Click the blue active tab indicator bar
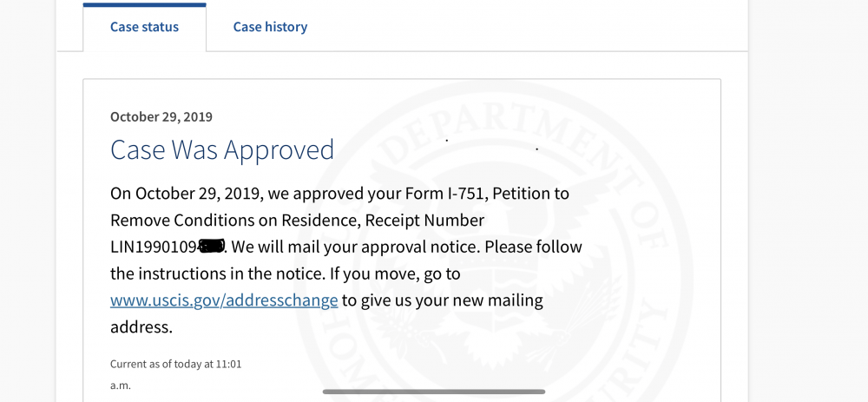Viewport: 868px width, 402px height. pyautogui.click(x=144, y=5)
